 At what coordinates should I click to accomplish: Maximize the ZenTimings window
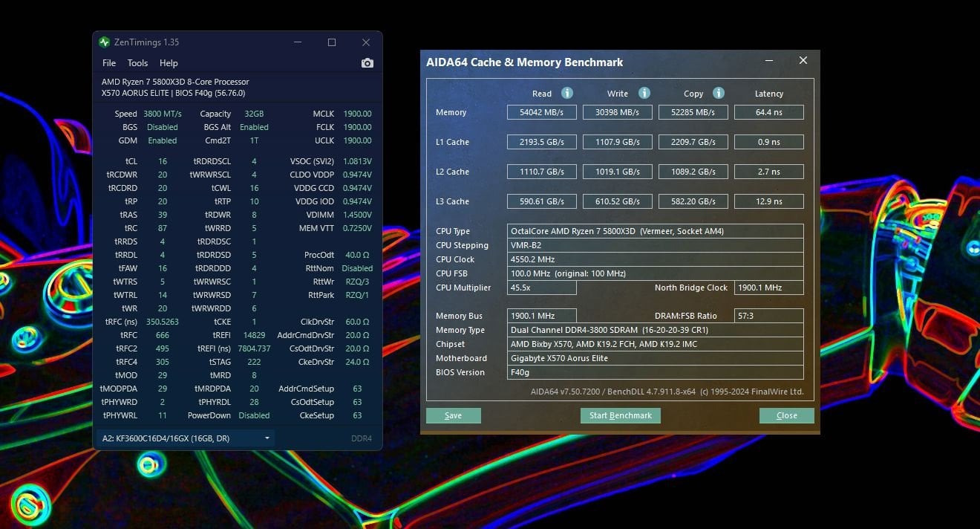[x=332, y=42]
